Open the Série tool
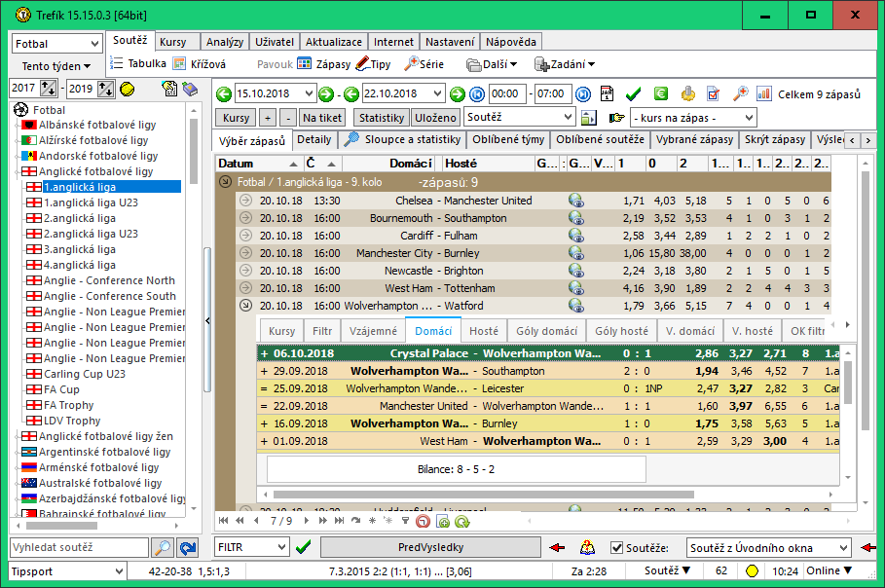The image size is (885, 588). [424, 64]
